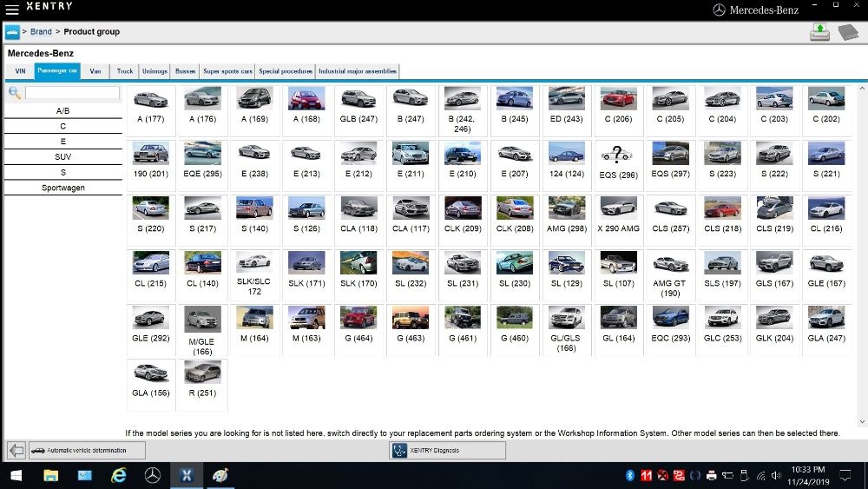Screen dimensions: 868x489
Task: Select the EQS (296) question mark icon
Action: 617,155
